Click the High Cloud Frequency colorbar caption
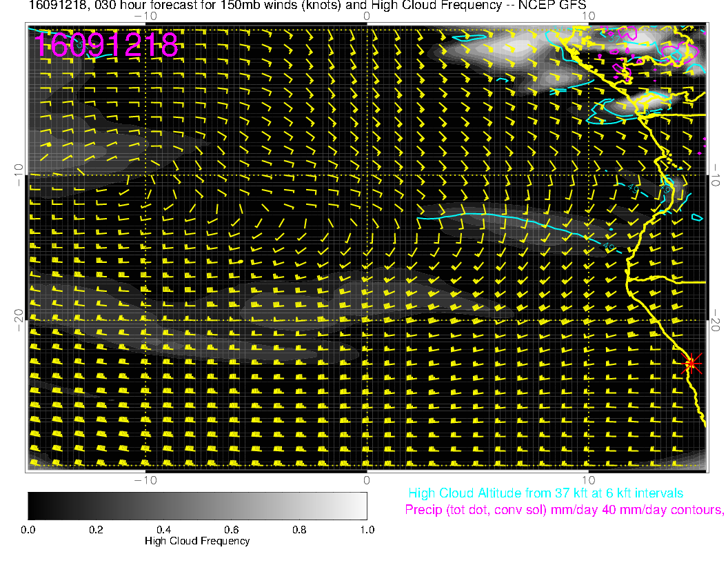 pyautogui.click(x=197, y=542)
